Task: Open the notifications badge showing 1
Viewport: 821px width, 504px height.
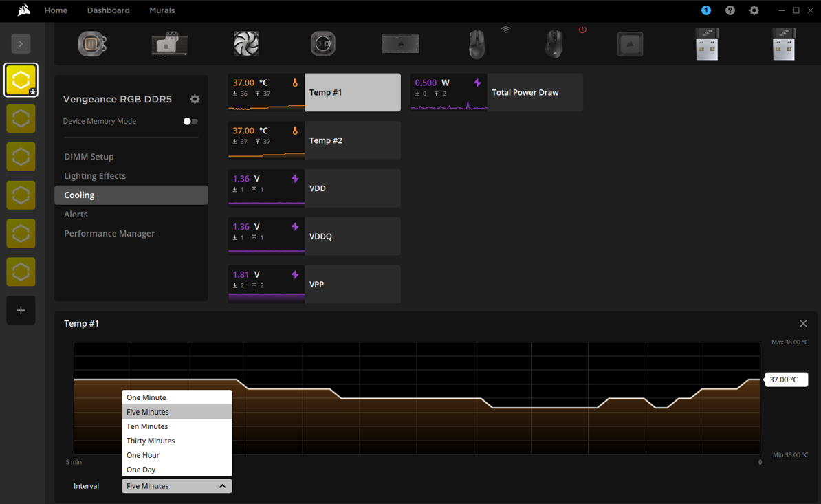Action: (705, 10)
